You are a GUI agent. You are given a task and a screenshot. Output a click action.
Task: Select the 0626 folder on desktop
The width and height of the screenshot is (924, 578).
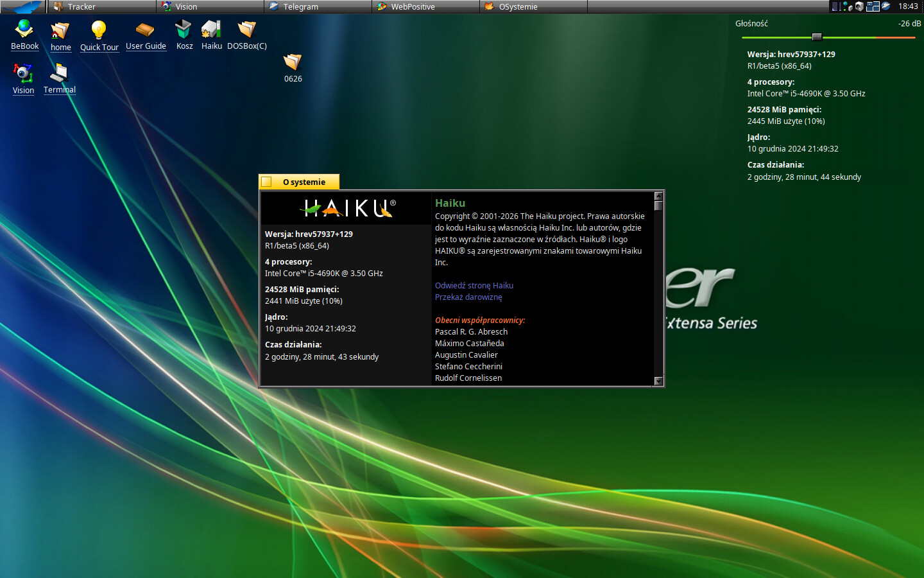click(x=293, y=62)
